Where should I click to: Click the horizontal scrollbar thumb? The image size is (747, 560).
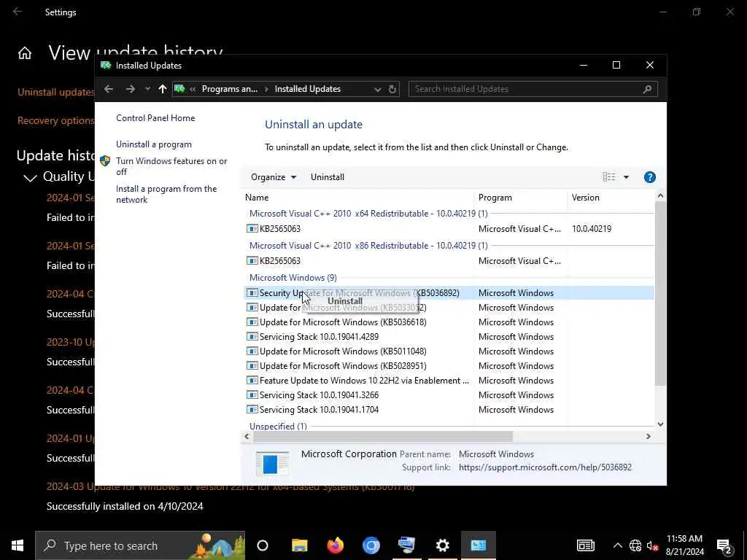(x=382, y=437)
